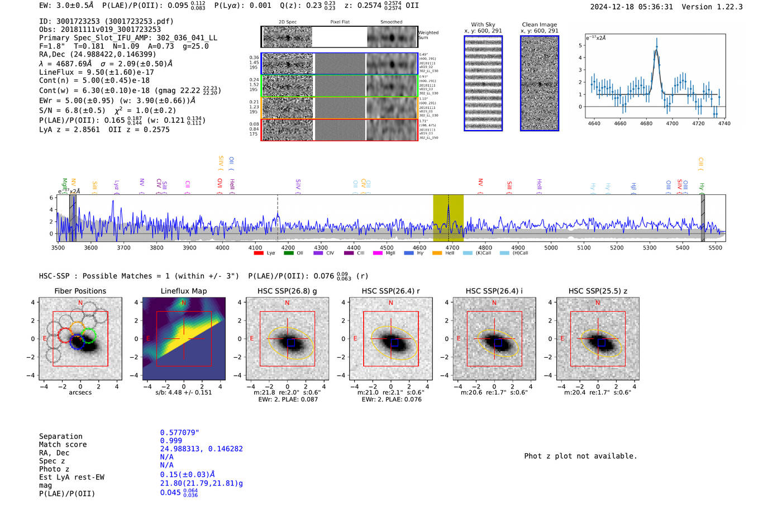Click the header EW: 3.0±0.5Å value

click(x=66, y=5)
